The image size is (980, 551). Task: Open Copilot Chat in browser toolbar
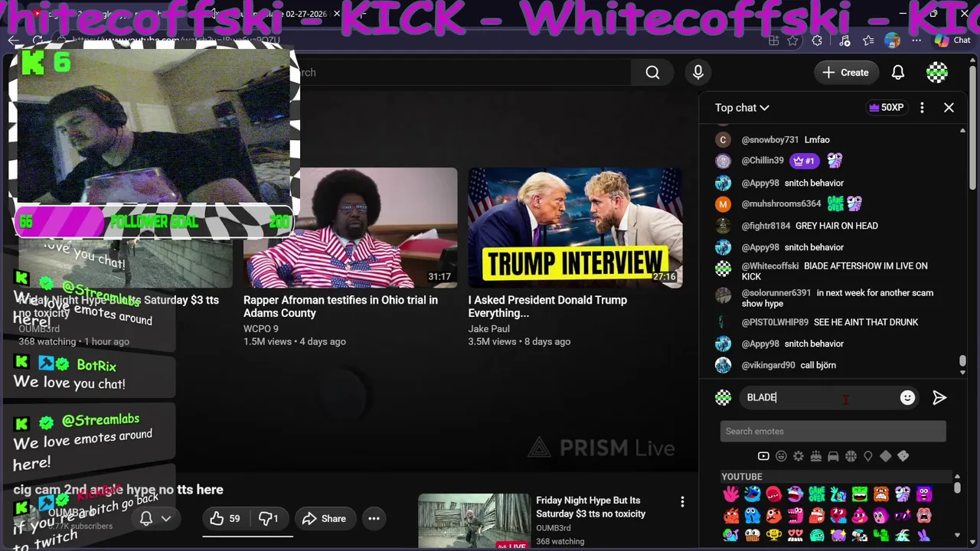pos(952,41)
